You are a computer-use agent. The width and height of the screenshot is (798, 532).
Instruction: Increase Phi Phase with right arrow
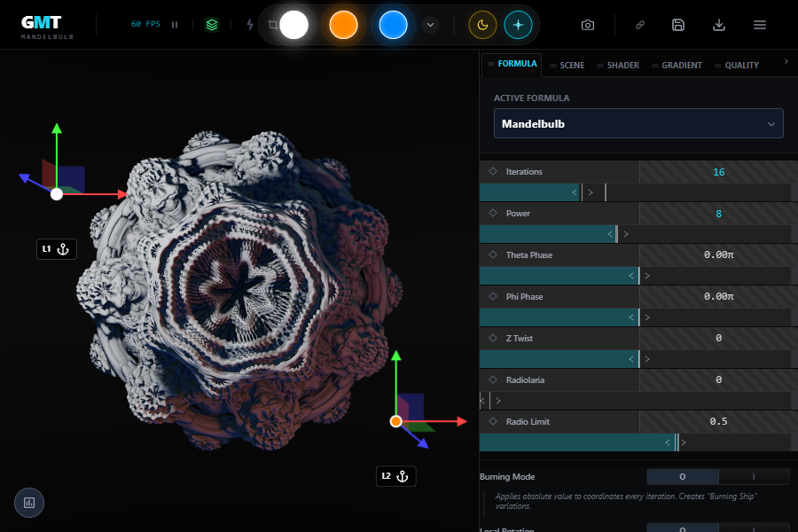(x=647, y=317)
